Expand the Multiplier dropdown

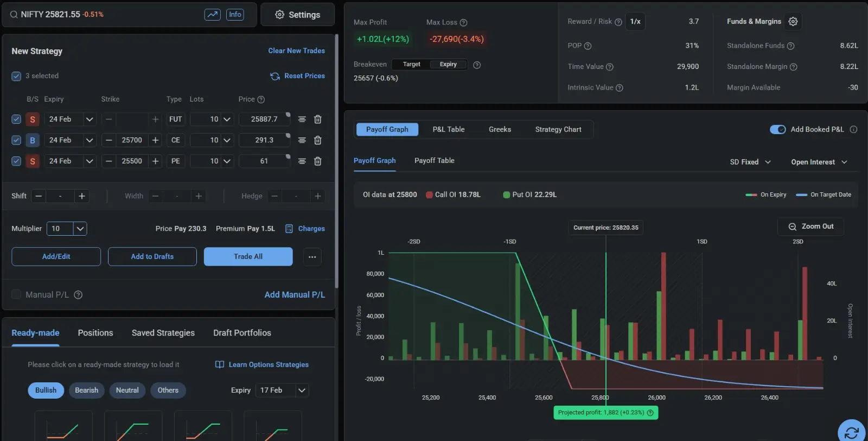(80, 229)
